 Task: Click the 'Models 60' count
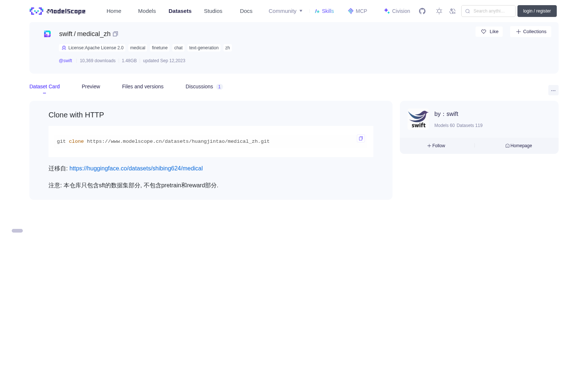[x=444, y=125]
